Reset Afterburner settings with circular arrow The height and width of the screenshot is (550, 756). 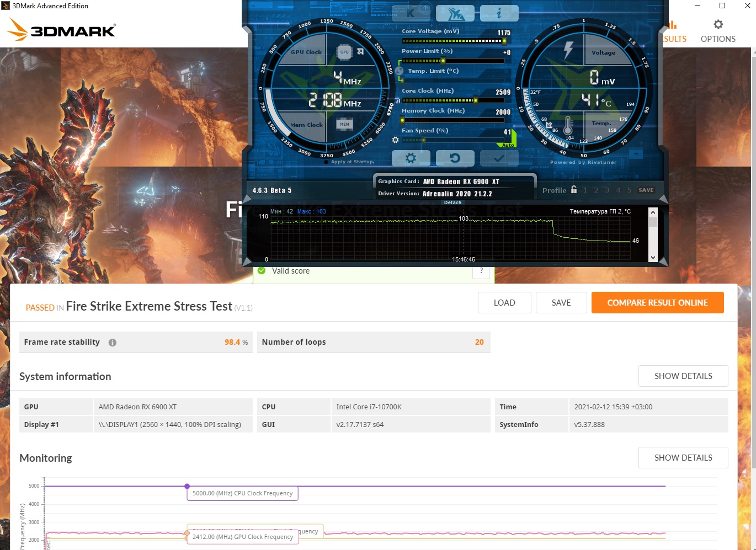[x=455, y=158]
